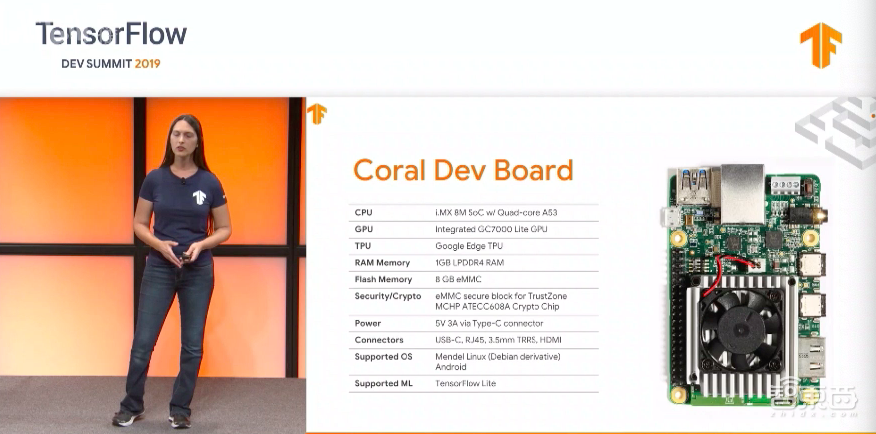The image size is (876, 434).
Task: Click the TensorFlow title text in the header
Action: tap(111, 34)
